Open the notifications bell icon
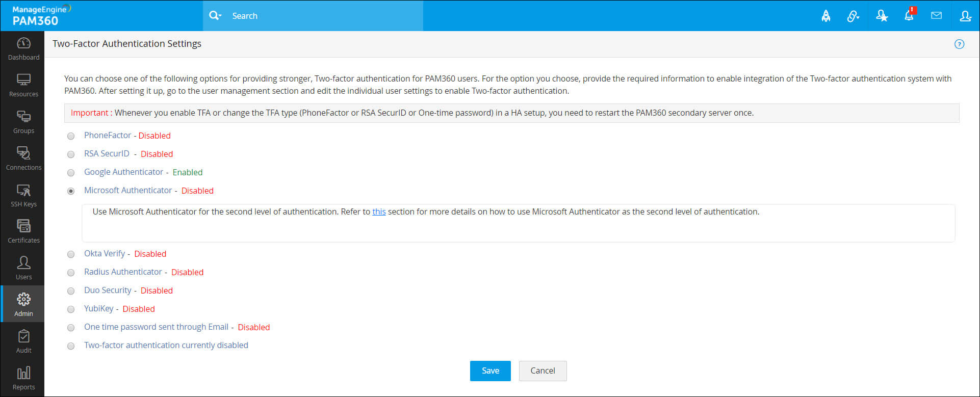Image resolution: width=980 pixels, height=397 pixels. pos(909,16)
